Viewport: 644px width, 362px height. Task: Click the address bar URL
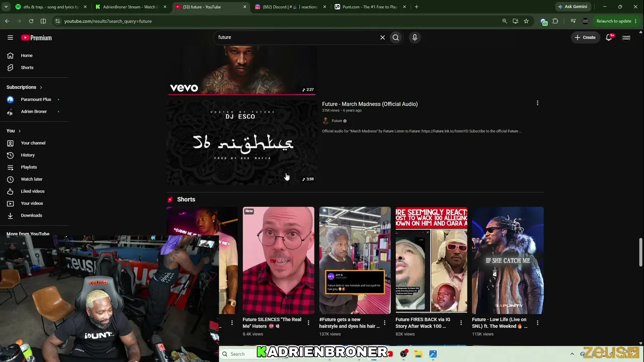click(x=108, y=21)
